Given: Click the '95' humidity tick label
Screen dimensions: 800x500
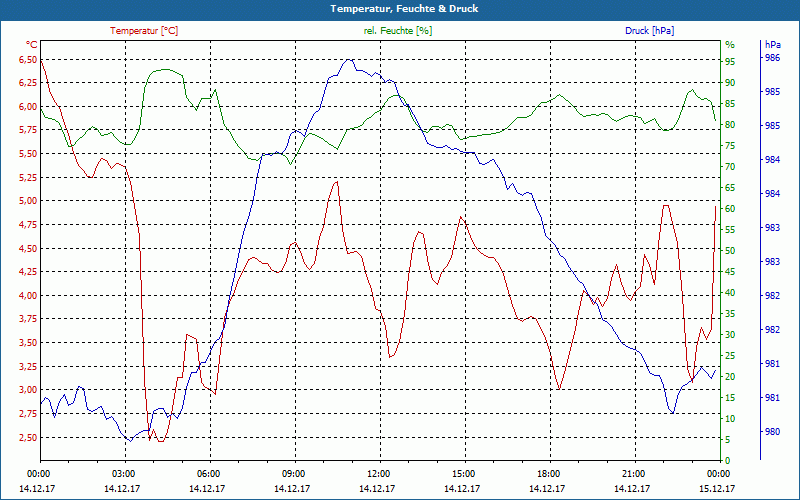Looking at the screenshot, I should click(730, 62).
